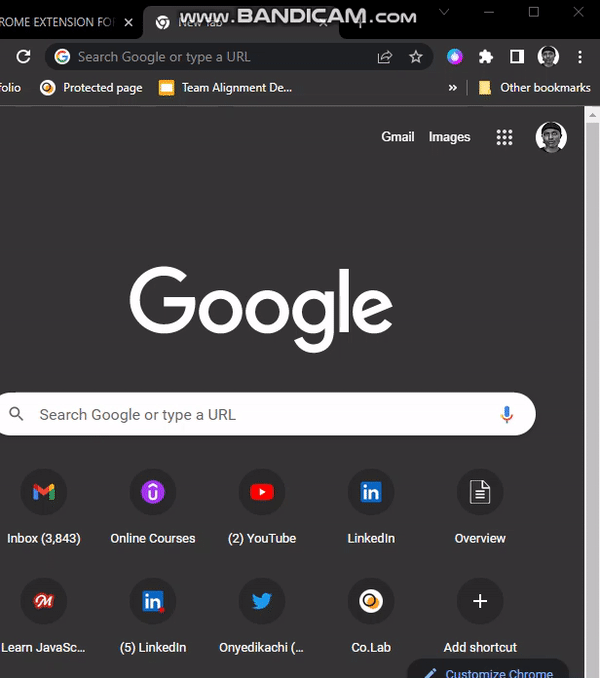Toggle the side panel icon

pos(517,57)
